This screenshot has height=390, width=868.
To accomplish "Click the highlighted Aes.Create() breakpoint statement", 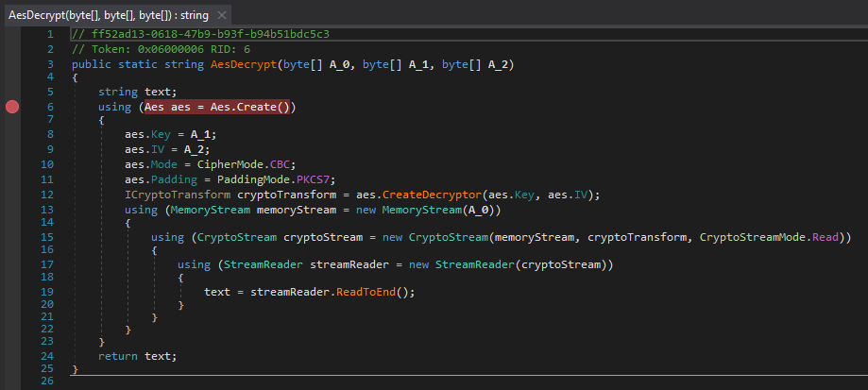I will [x=217, y=107].
